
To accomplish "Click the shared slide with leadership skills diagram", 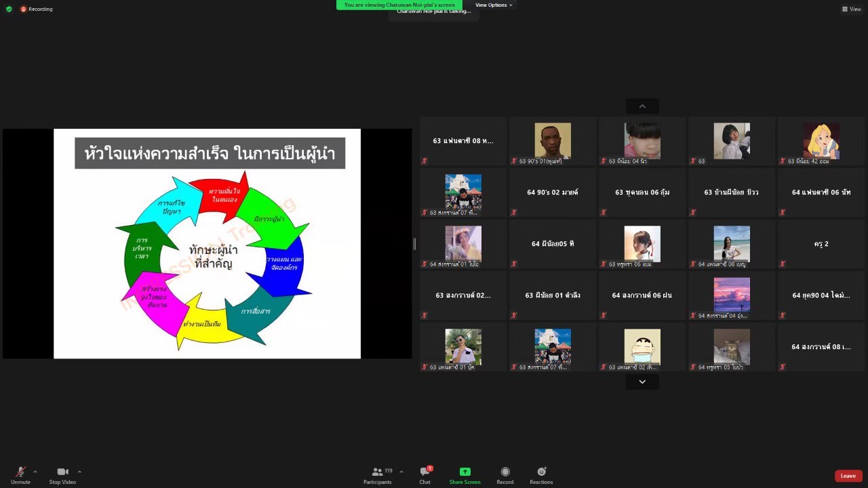I will (207, 243).
